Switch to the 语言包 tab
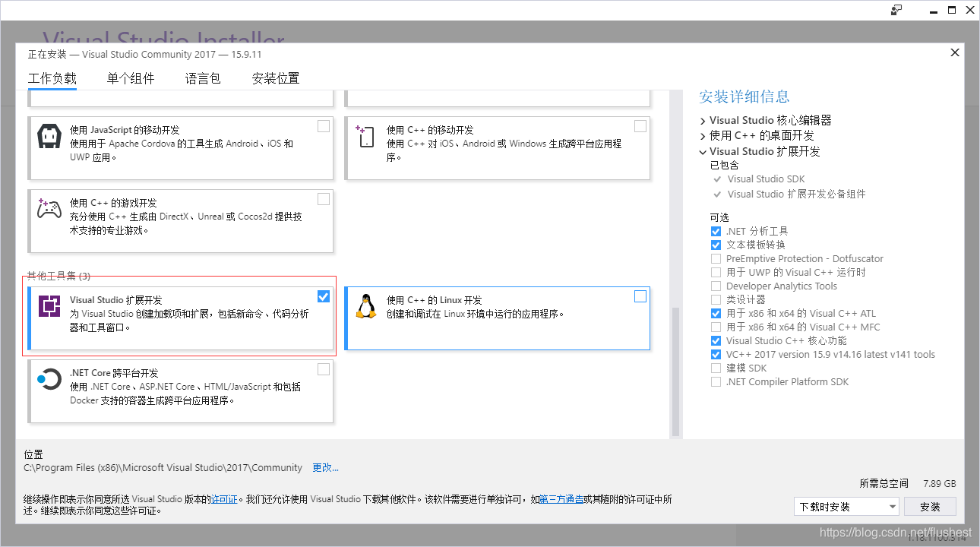 [x=203, y=78]
